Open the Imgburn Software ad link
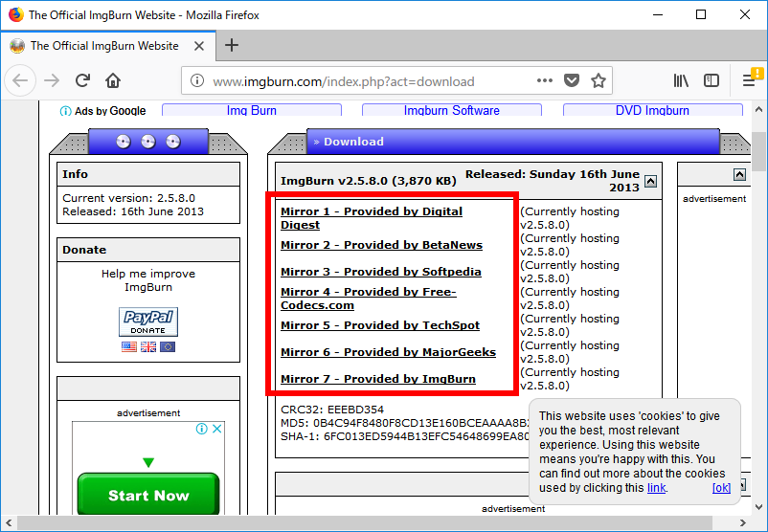 coord(452,110)
